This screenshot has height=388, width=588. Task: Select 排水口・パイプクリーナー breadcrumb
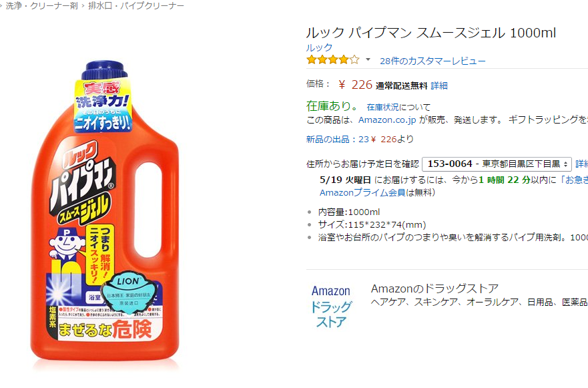(136, 6)
